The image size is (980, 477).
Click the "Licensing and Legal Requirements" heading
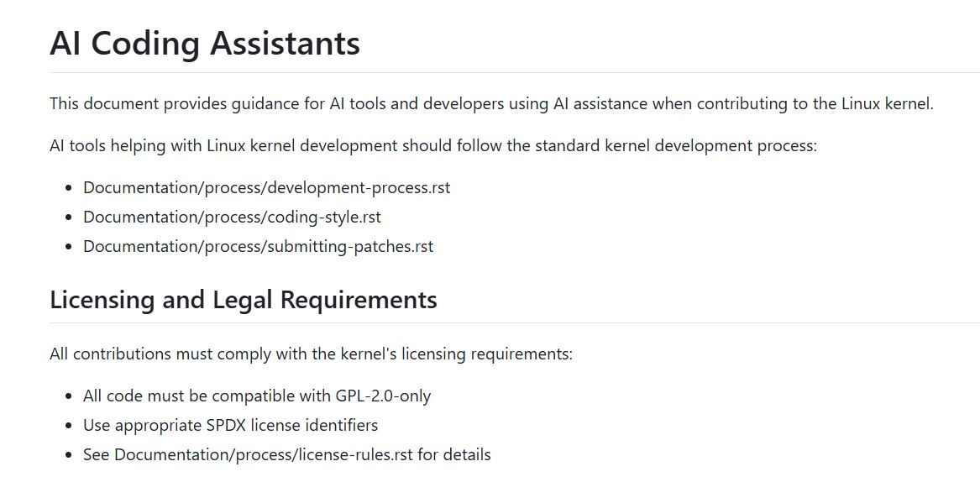pyautogui.click(x=243, y=300)
